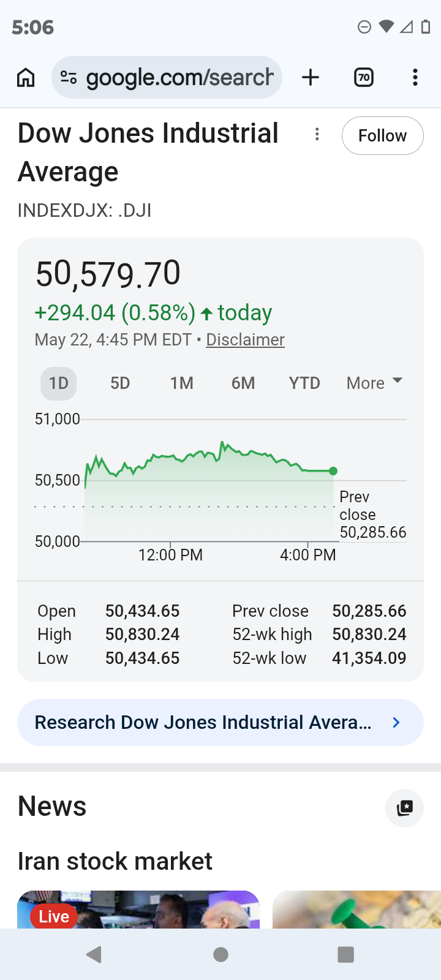Open the tab switcher showing 70 tabs
441x980 pixels.
pyautogui.click(x=364, y=78)
